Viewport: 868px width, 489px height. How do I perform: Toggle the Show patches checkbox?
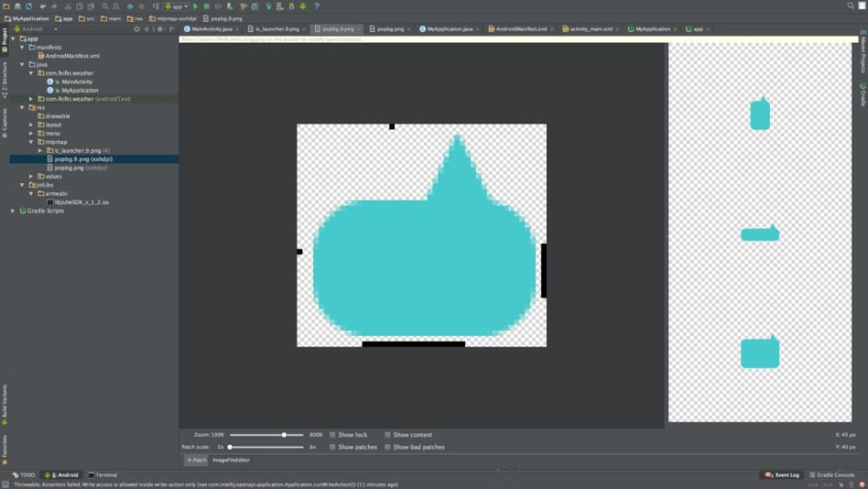332,447
